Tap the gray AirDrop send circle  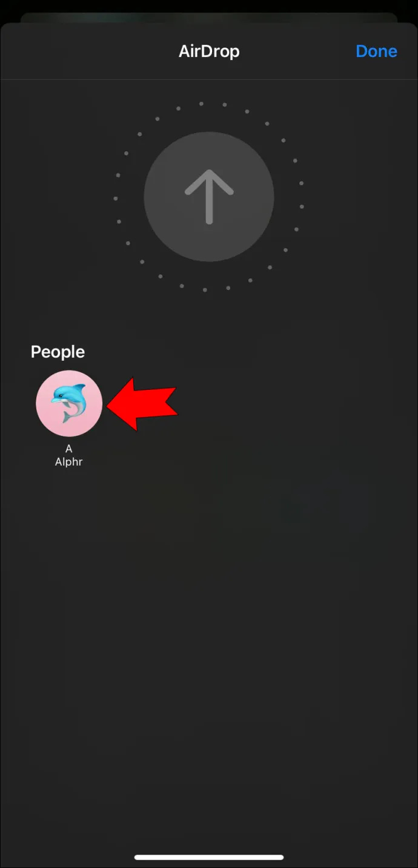tap(209, 197)
